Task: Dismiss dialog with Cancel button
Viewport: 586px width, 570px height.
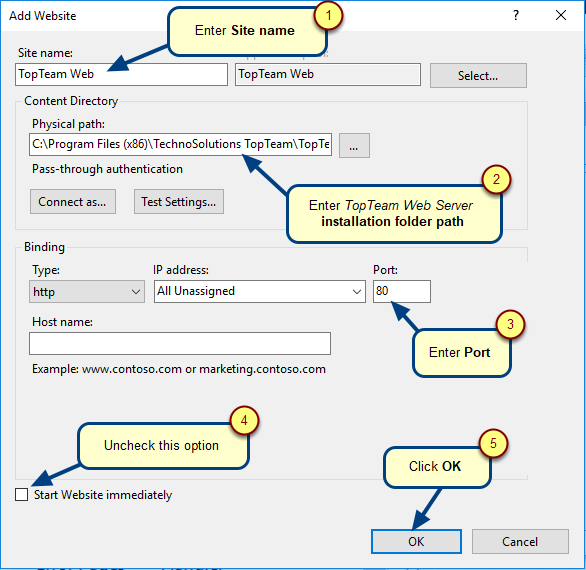Action: (520, 542)
